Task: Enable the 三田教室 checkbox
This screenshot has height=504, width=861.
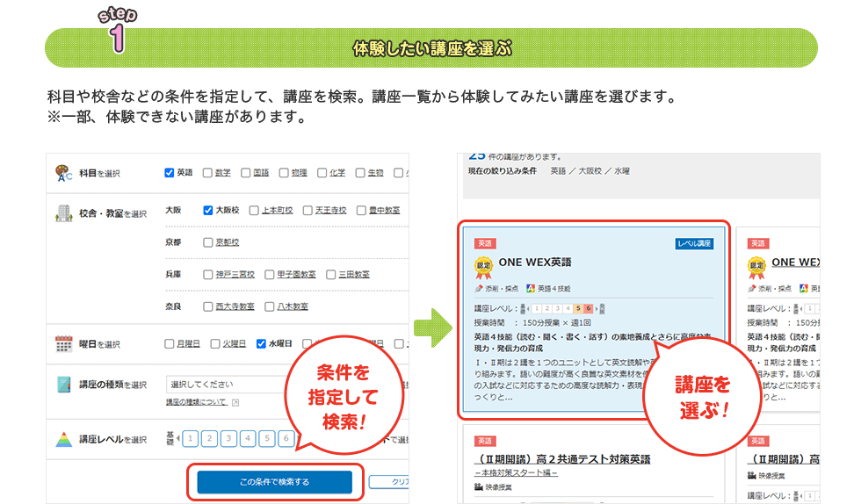Action: click(330, 274)
